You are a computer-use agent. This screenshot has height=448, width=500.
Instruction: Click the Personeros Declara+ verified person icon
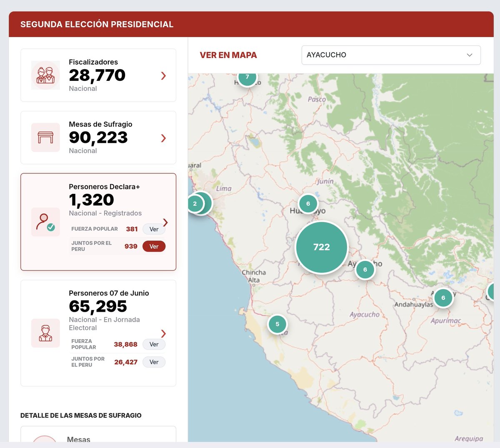point(45,222)
